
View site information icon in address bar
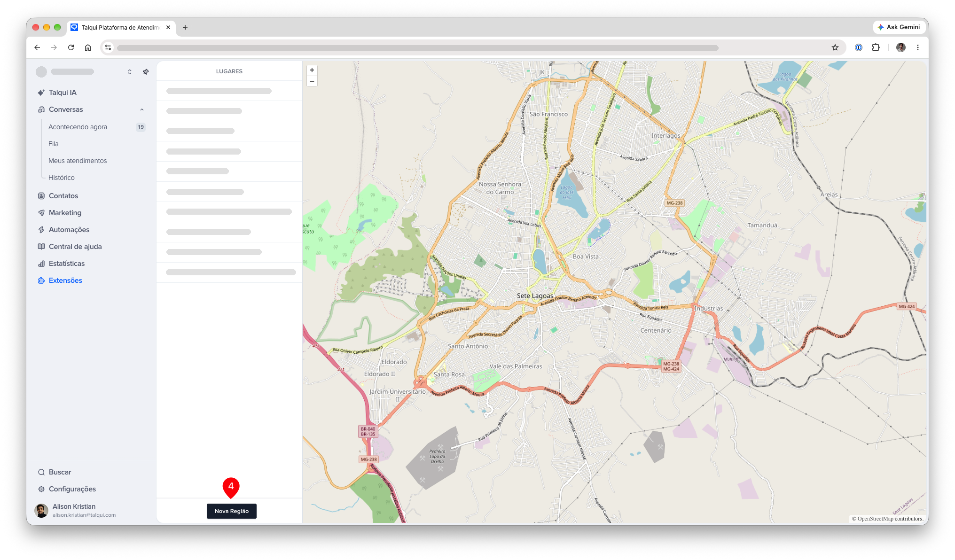tap(108, 47)
